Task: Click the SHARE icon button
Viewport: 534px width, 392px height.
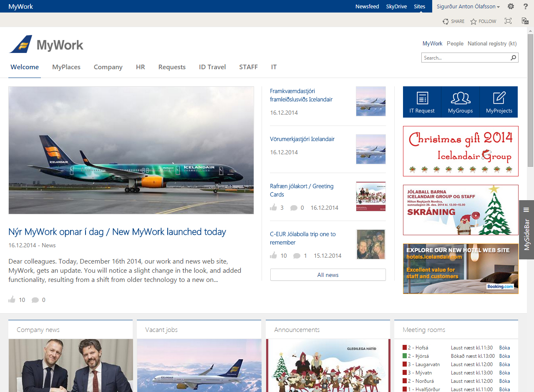Action: (x=453, y=21)
